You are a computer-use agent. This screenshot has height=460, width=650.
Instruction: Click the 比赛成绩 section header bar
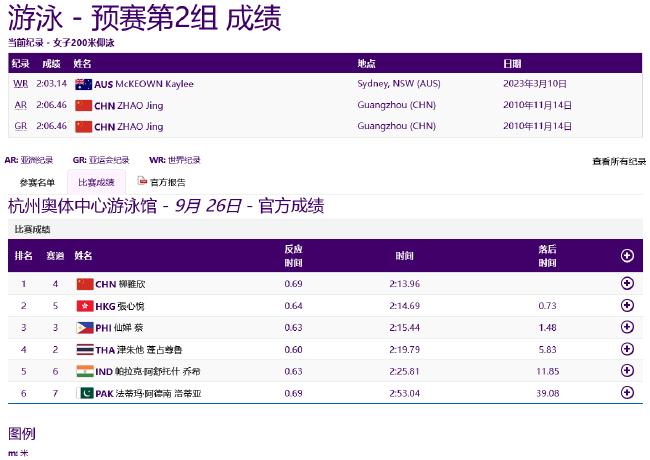[x=325, y=229]
